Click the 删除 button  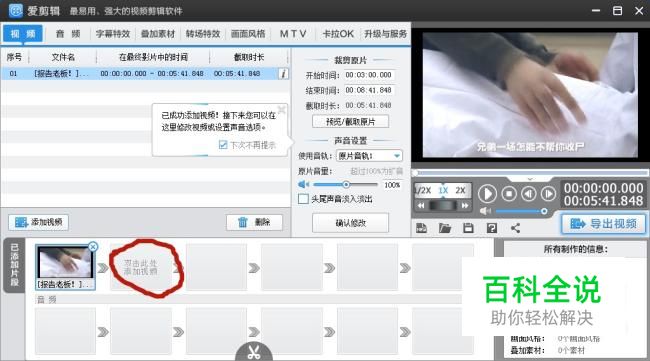click(x=254, y=223)
